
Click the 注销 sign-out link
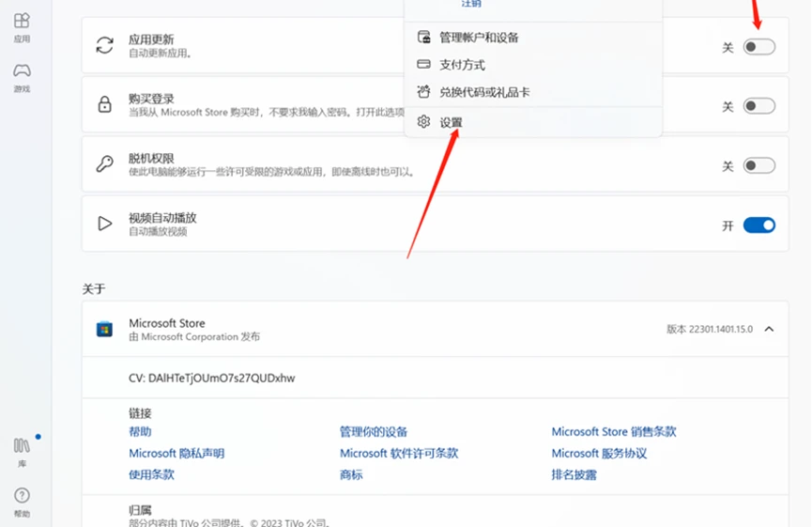[471, 4]
